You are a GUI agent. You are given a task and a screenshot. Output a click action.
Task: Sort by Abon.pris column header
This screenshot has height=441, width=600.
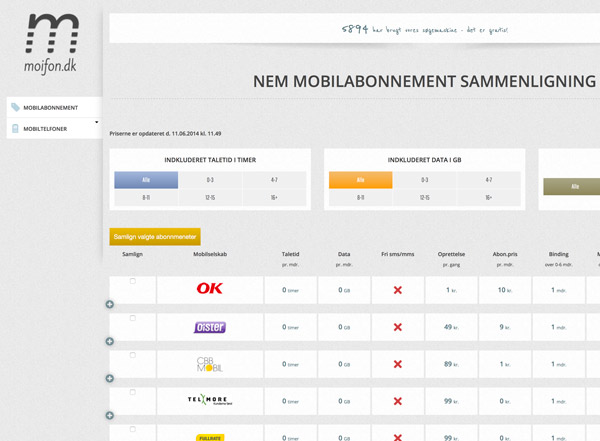tap(505, 254)
